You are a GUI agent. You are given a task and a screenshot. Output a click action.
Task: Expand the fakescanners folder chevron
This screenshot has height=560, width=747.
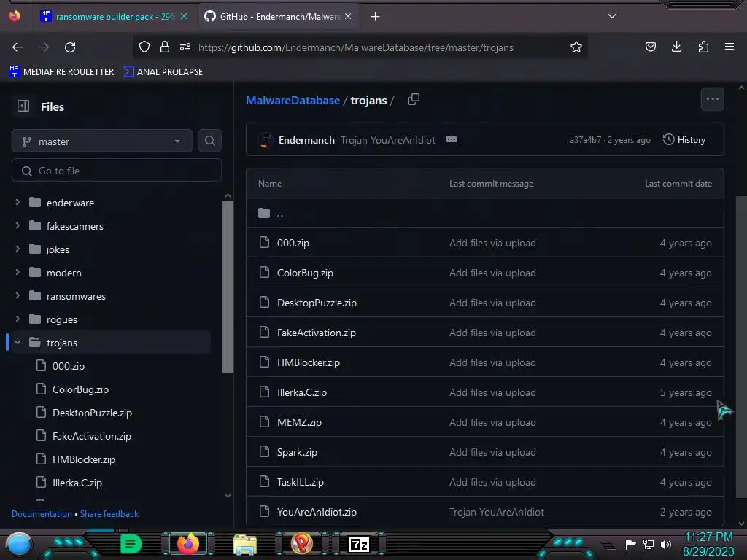18,226
